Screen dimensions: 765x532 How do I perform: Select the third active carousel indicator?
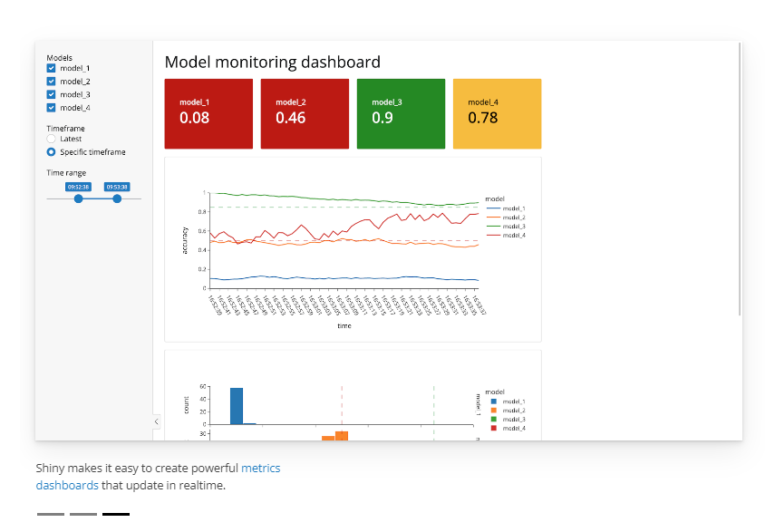click(116, 514)
